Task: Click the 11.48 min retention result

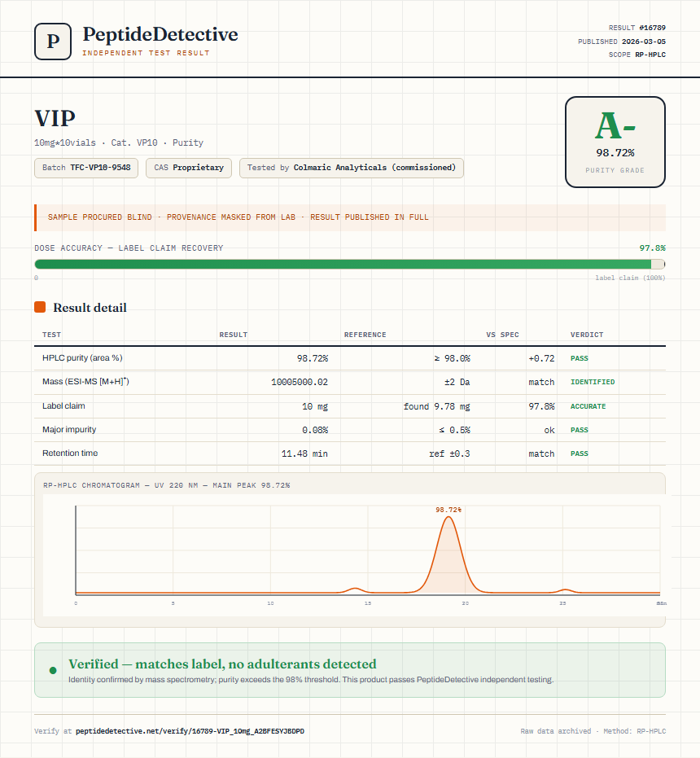Action: point(304,453)
